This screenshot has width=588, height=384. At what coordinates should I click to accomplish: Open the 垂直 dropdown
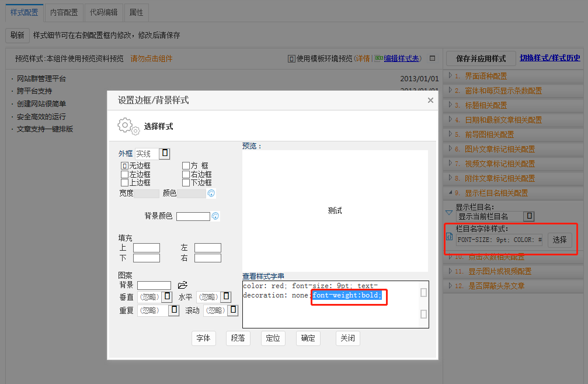click(x=167, y=296)
